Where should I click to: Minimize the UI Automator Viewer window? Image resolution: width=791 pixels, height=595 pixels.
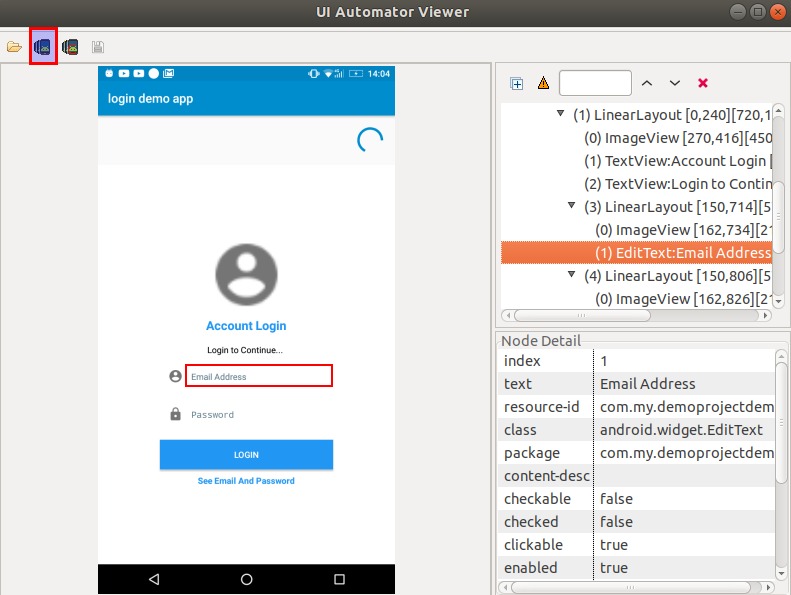738,12
